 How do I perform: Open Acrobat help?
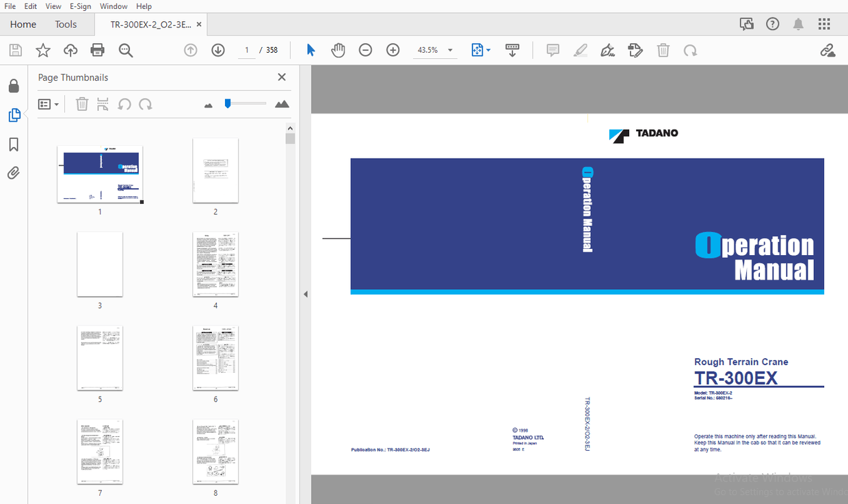pyautogui.click(x=772, y=23)
